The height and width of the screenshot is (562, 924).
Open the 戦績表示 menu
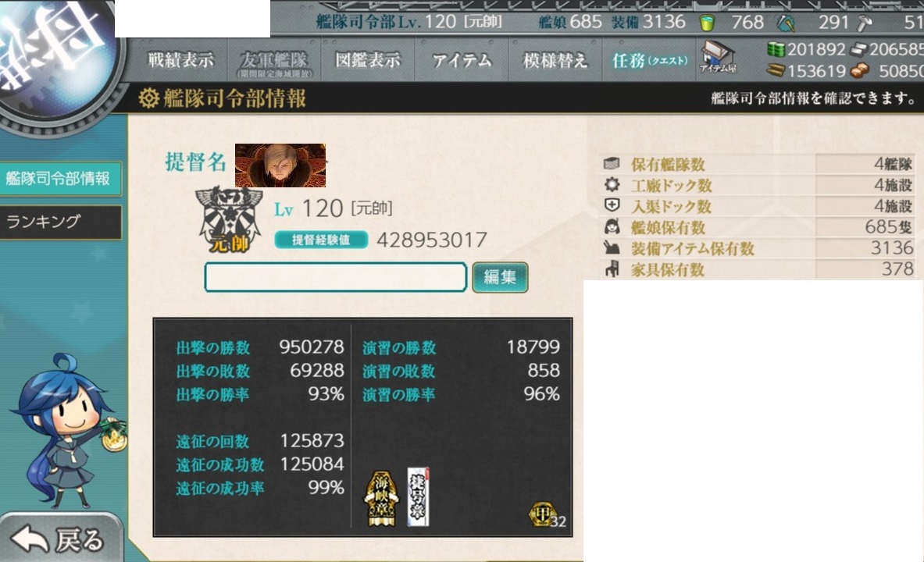[x=180, y=60]
